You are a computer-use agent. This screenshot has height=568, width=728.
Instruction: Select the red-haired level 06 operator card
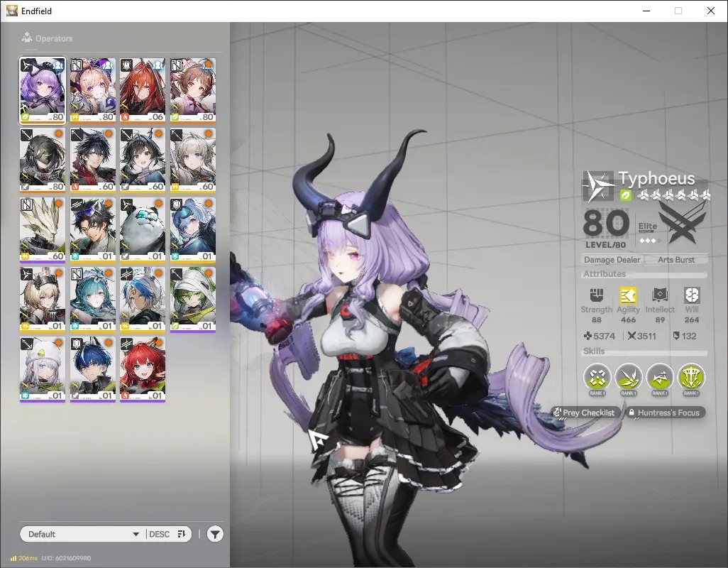click(x=143, y=91)
